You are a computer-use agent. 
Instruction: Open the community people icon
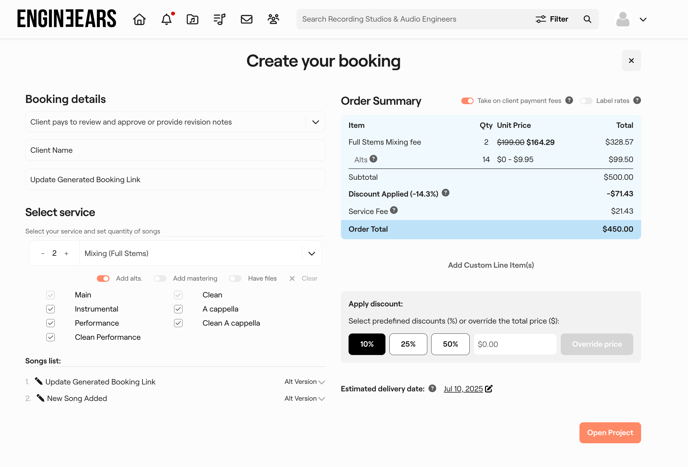[x=273, y=19]
